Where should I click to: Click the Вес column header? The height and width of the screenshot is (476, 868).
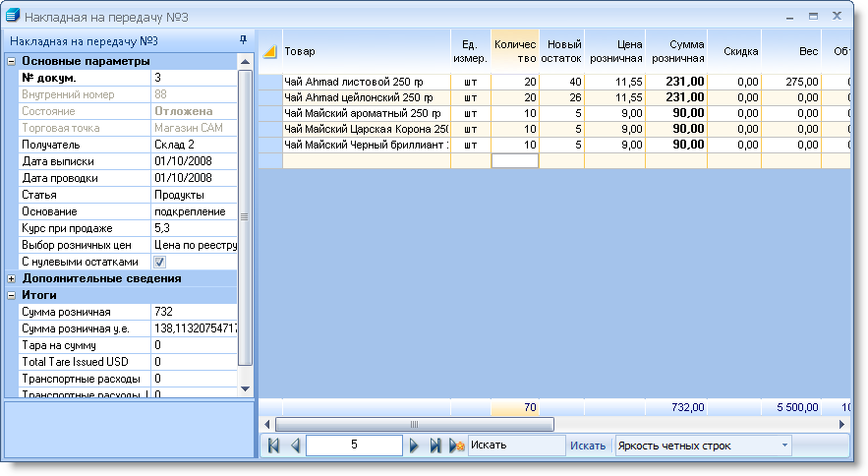[791, 51]
